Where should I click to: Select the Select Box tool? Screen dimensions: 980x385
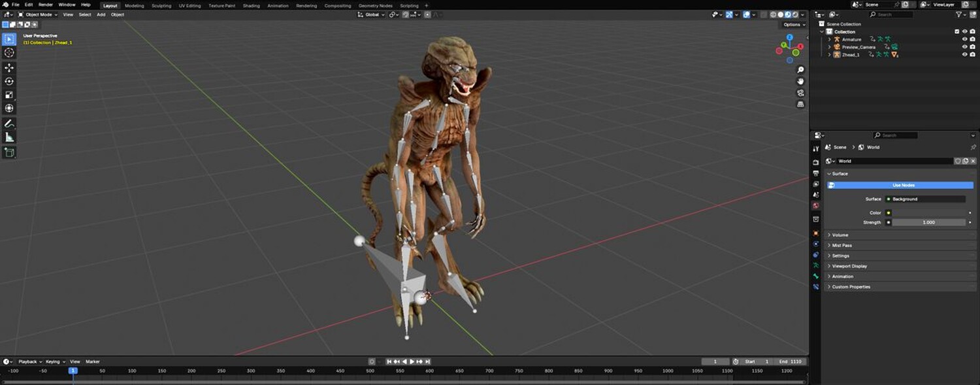[x=9, y=39]
